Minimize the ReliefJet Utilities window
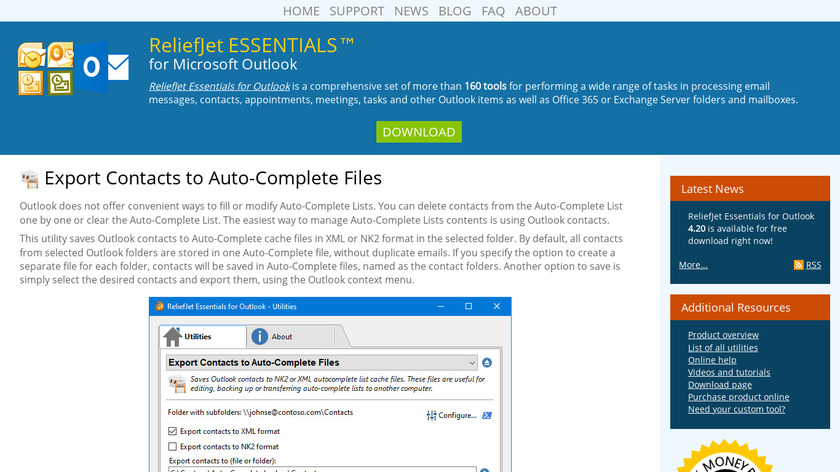The height and width of the screenshot is (472, 840). point(441,306)
